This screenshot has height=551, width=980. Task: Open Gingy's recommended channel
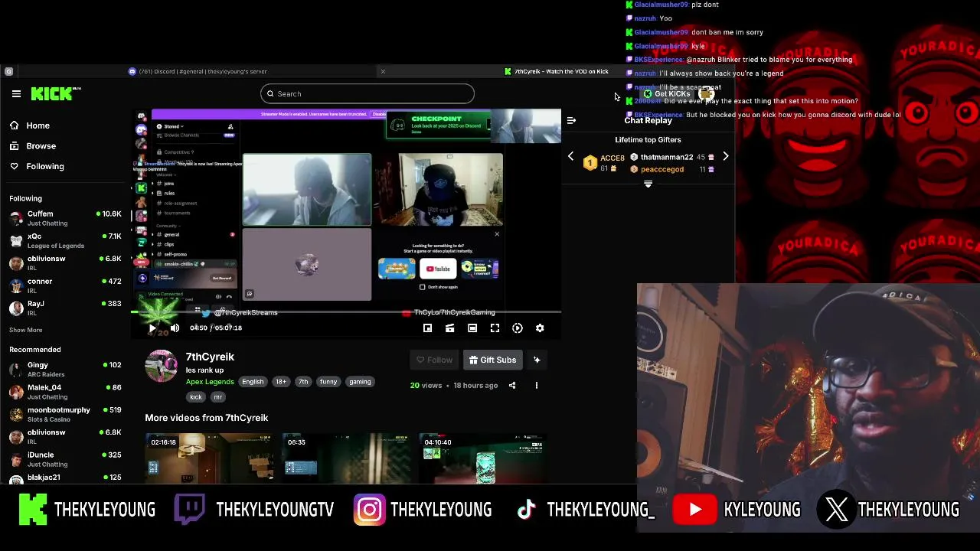(x=65, y=369)
